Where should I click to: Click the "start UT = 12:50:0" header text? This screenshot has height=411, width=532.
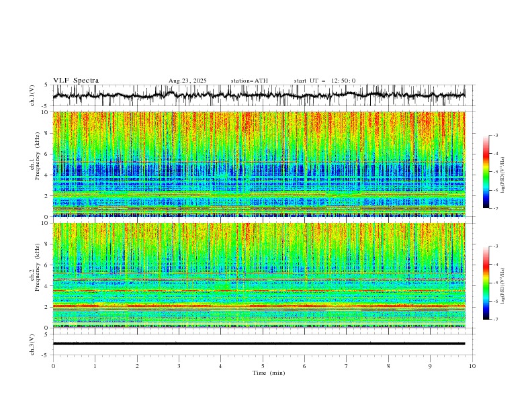pyautogui.click(x=324, y=81)
